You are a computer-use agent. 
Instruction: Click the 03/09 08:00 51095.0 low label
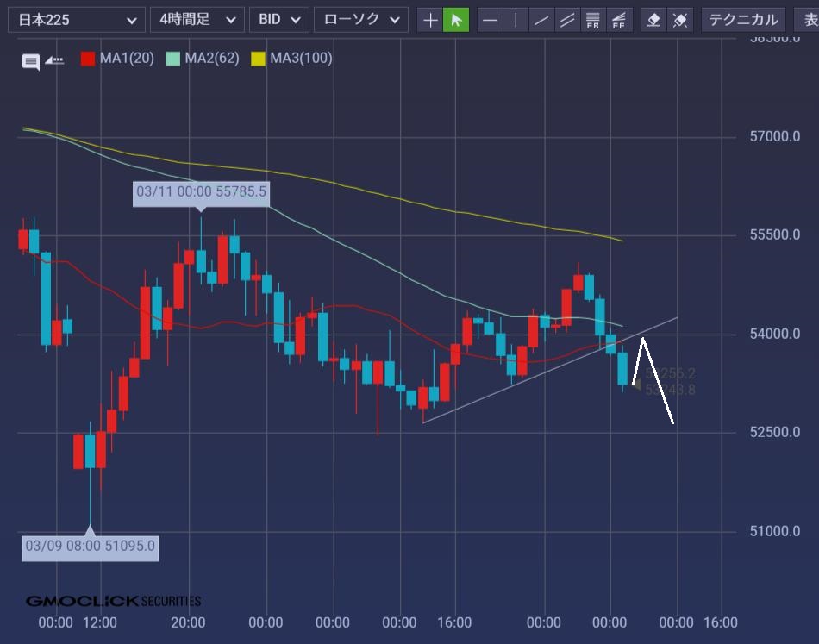coord(91,546)
